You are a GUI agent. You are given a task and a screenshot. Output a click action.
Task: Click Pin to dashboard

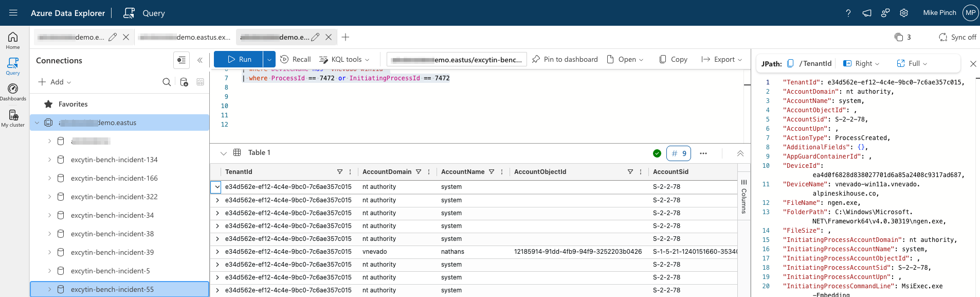pos(565,59)
